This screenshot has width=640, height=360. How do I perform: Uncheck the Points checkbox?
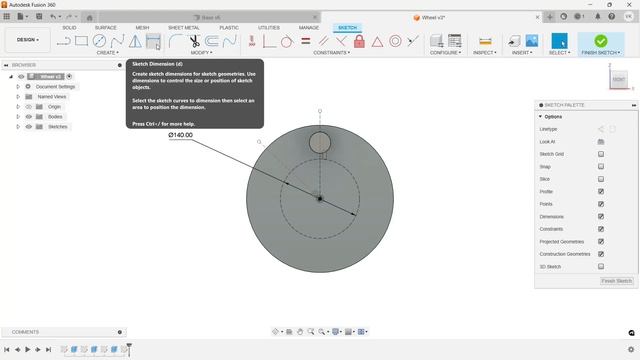point(601,204)
